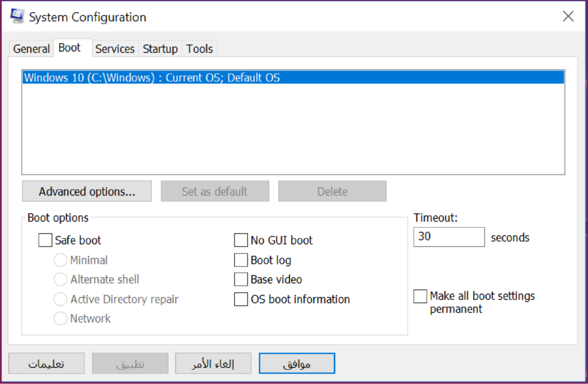Select the Minimal safe boot option
The width and height of the screenshot is (588, 384).
pos(60,260)
